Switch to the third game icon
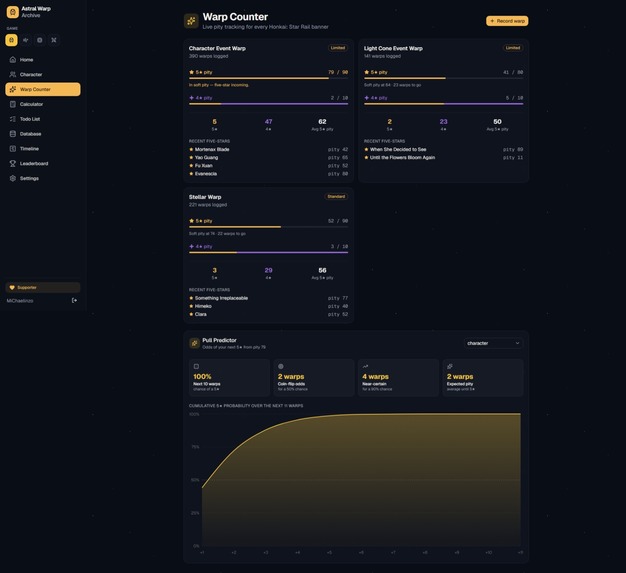 tap(40, 40)
